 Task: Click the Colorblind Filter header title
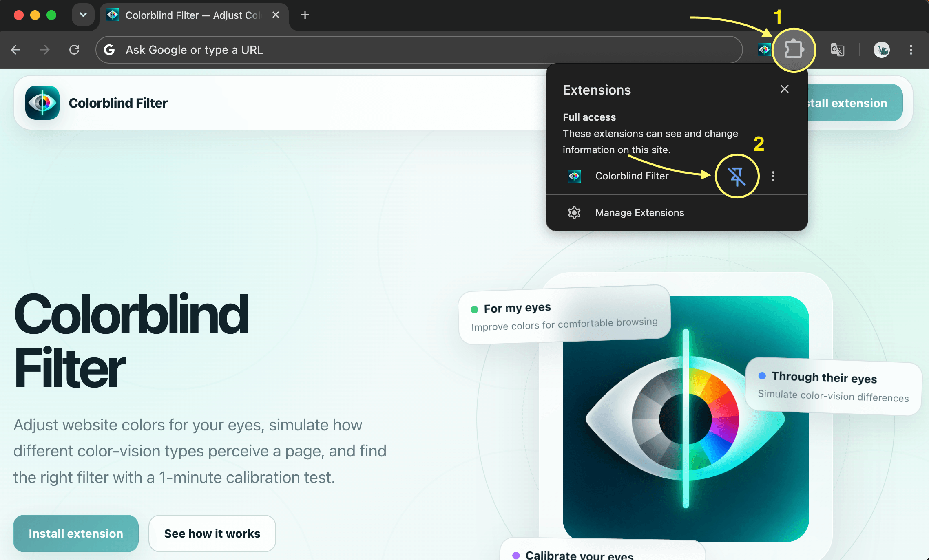[118, 103]
